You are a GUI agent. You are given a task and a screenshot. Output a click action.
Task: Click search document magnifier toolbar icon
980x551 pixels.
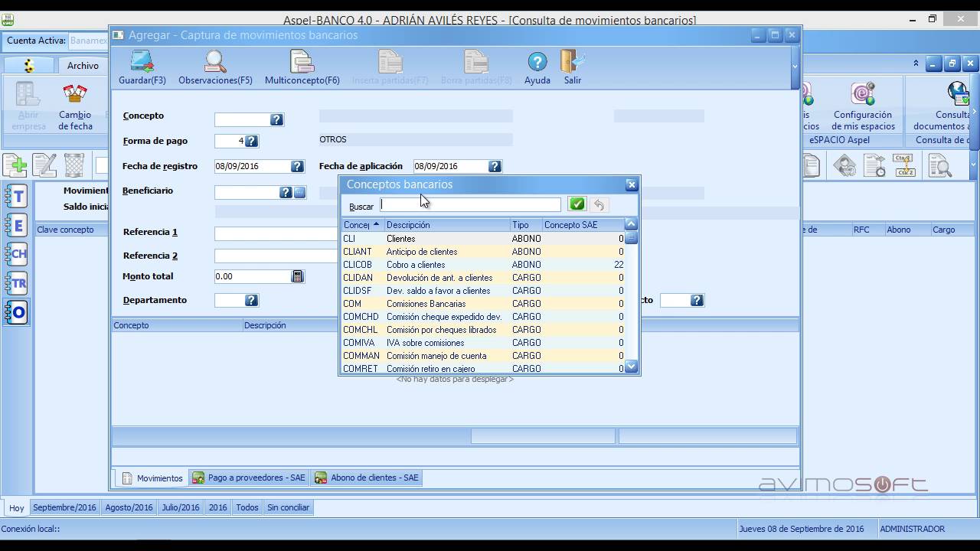(x=939, y=165)
